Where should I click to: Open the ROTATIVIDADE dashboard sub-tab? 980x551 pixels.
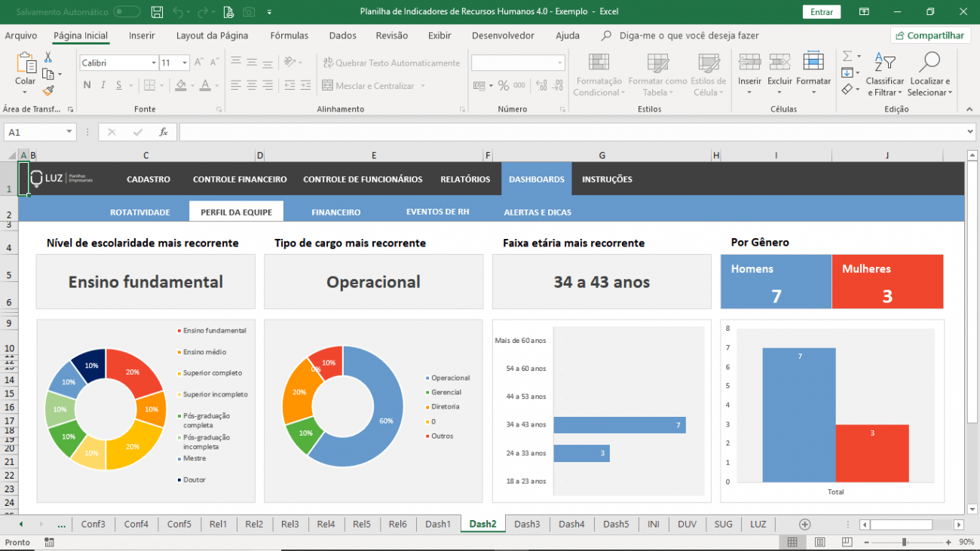click(140, 213)
